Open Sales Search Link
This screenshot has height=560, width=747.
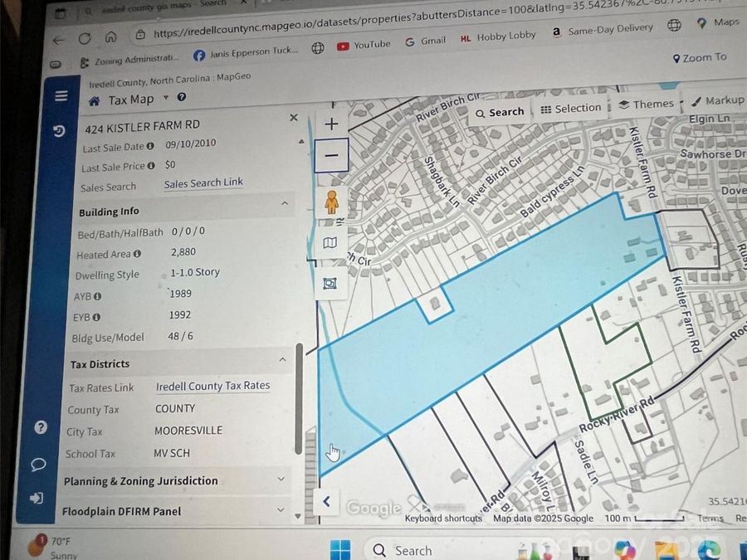(x=203, y=183)
